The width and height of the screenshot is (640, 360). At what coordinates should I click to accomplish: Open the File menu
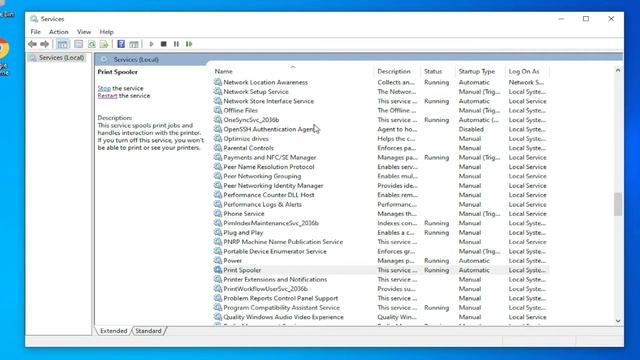pyautogui.click(x=36, y=32)
